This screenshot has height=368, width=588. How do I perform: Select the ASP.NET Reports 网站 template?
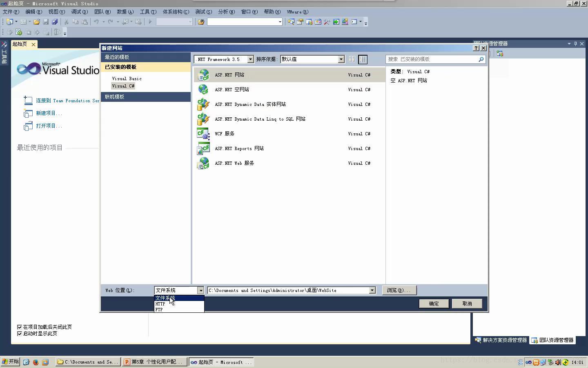click(290, 148)
